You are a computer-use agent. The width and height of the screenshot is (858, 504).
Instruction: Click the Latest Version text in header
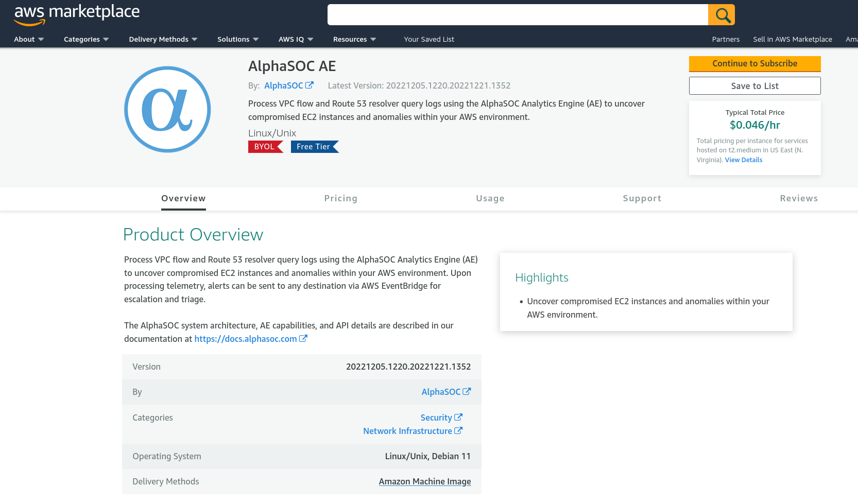pyautogui.click(x=419, y=85)
